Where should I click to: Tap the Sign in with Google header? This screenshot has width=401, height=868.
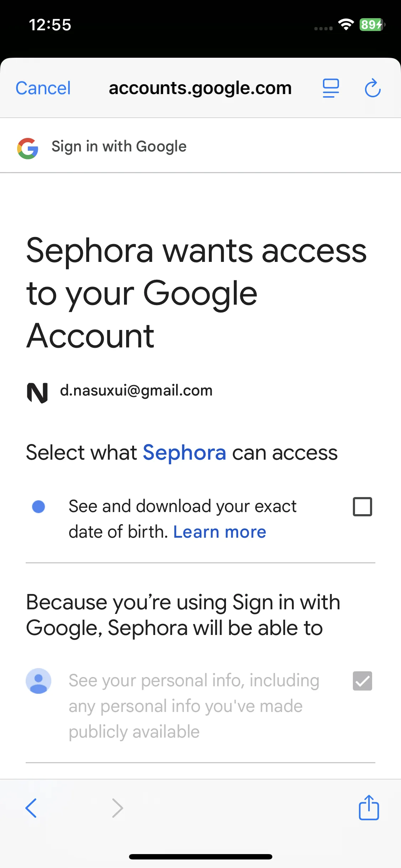[119, 146]
